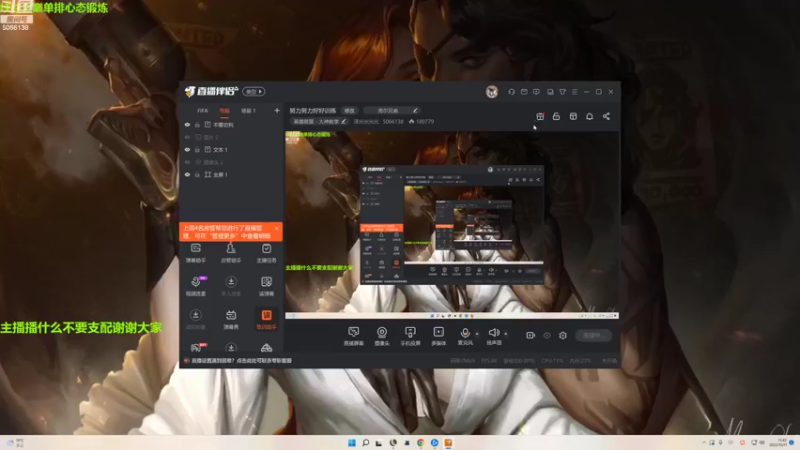Start recording with the camera icon
This screenshot has width=800, height=450.
[531, 335]
